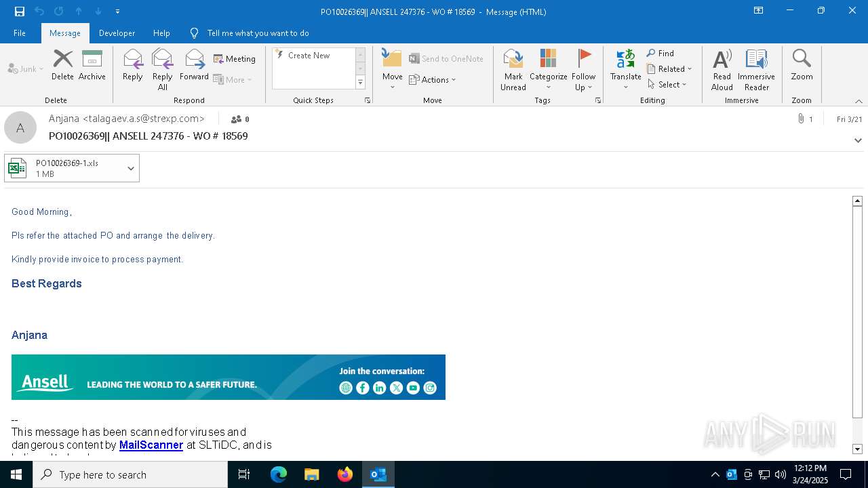This screenshot has width=868, height=488.
Task: Open the Quick Access Toolbar customization dropdown
Action: coord(118,12)
